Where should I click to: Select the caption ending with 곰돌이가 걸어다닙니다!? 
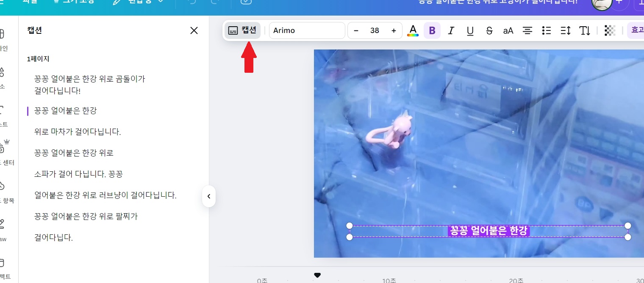coord(90,85)
